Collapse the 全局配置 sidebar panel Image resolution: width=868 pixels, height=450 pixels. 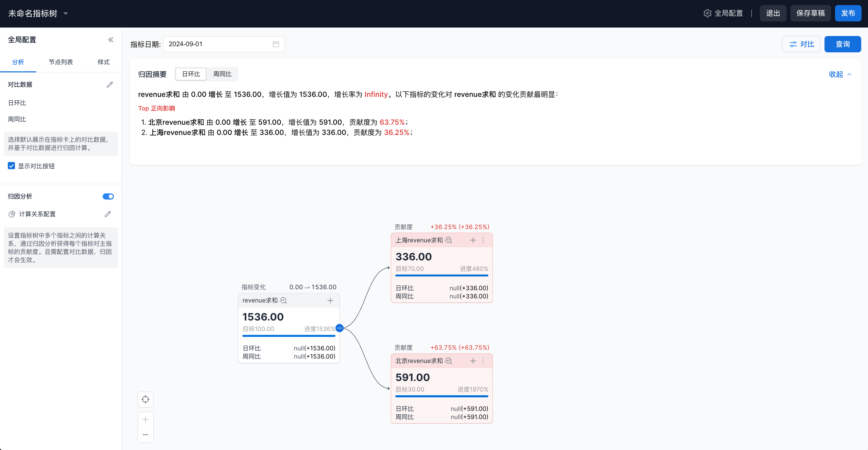click(111, 40)
